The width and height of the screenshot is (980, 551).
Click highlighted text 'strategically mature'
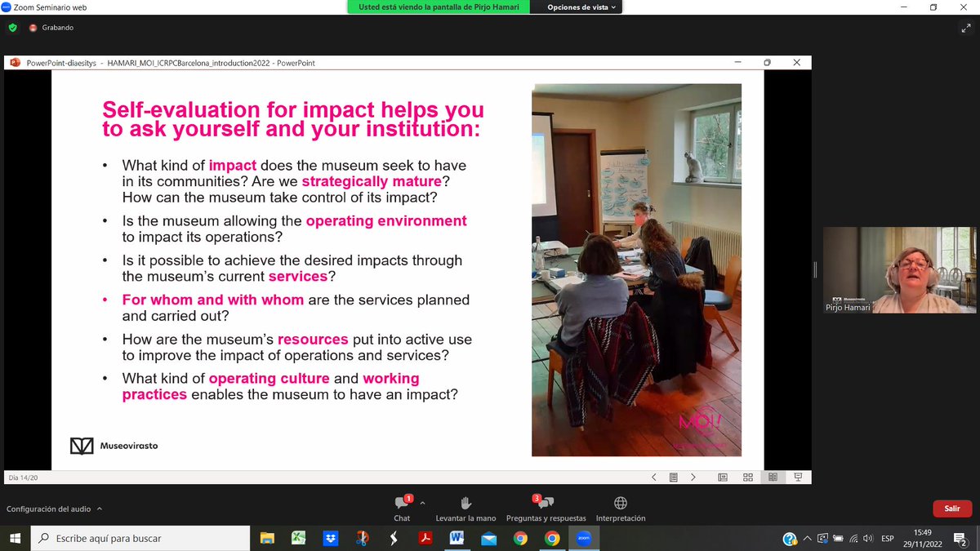(372, 181)
